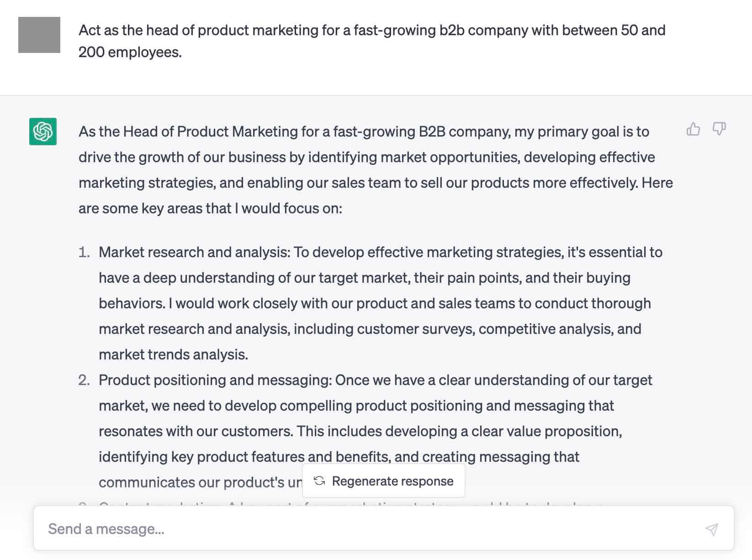This screenshot has width=752, height=560.
Task: Click the "Product positioning and messaging:" list heading
Action: point(215,380)
